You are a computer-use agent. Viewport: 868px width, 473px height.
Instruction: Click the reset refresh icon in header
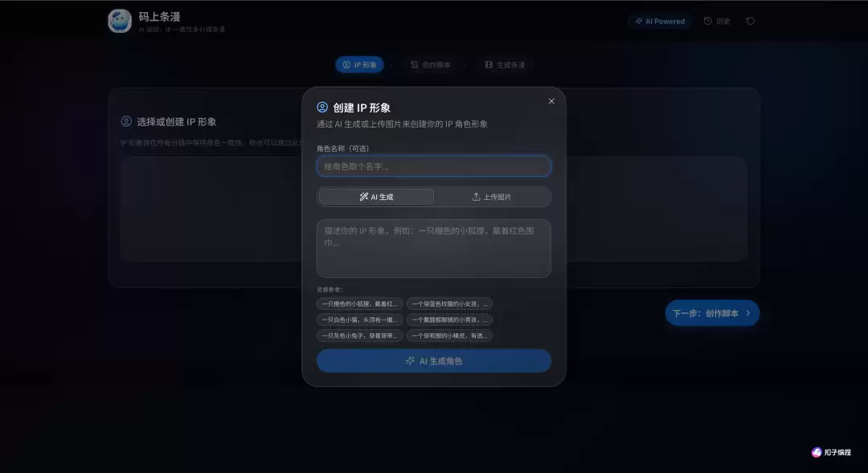[x=750, y=21]
